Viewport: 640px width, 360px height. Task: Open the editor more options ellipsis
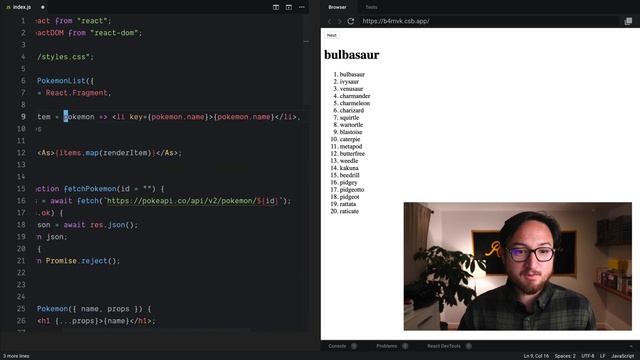(302, 7)
